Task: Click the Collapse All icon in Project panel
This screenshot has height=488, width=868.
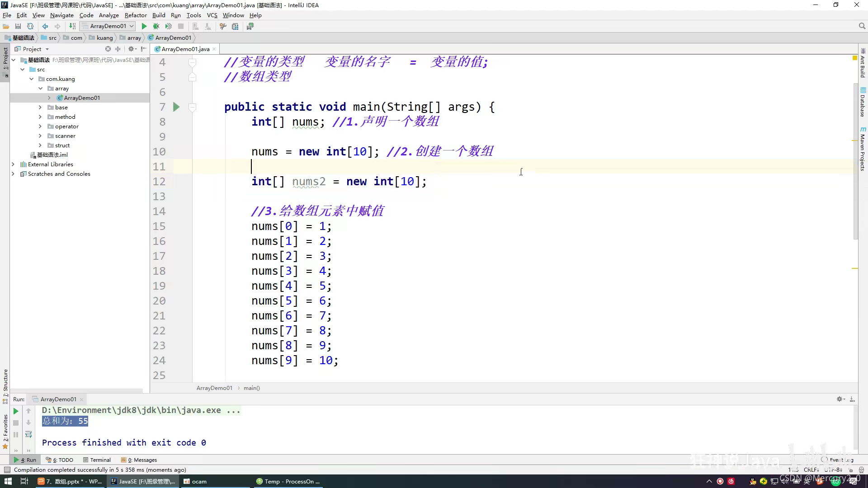Action: (118, 49)
